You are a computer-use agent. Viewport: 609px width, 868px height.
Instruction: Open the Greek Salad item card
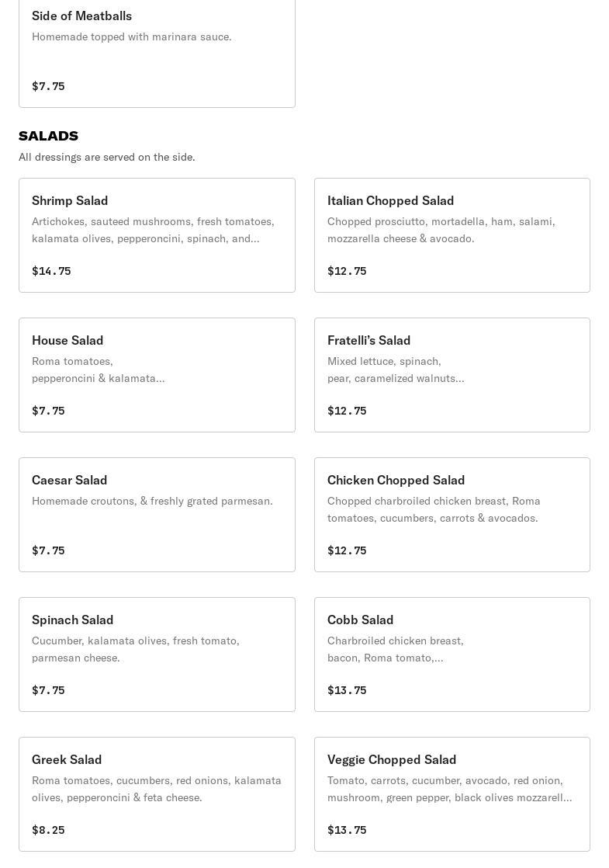(x=157, y=794)
